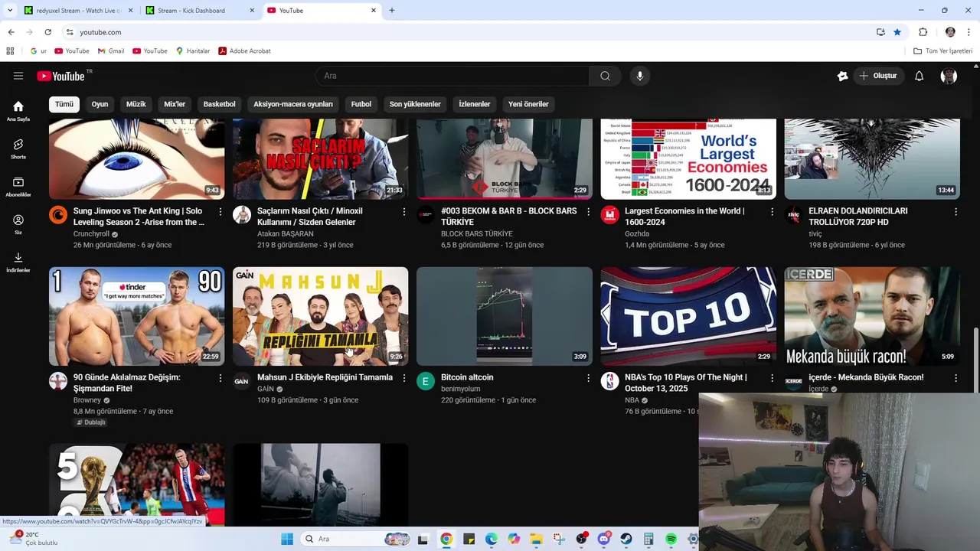
Task: Click the Oluştur create button
Action: pos(878,76)
